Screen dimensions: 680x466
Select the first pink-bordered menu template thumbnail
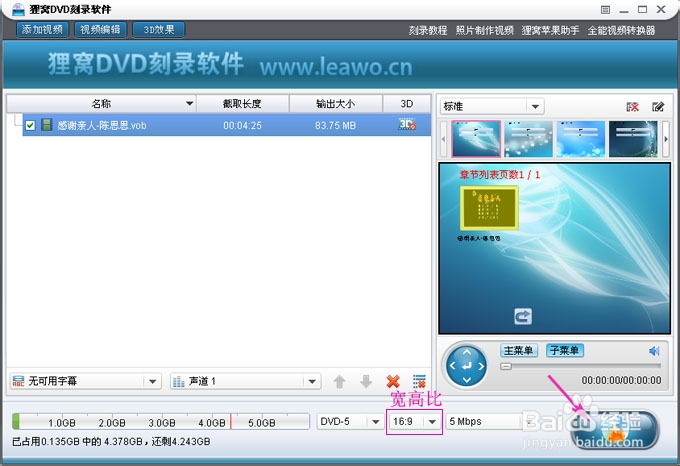476,139
